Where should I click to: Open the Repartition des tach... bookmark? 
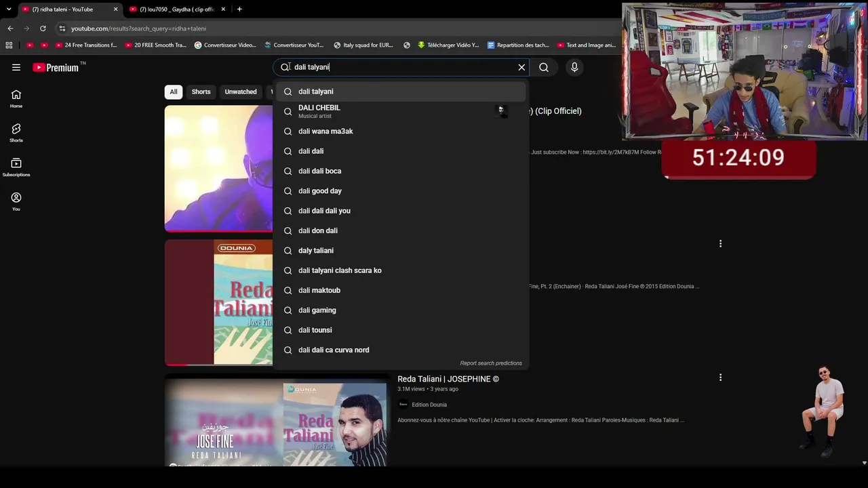click(518, 45)
